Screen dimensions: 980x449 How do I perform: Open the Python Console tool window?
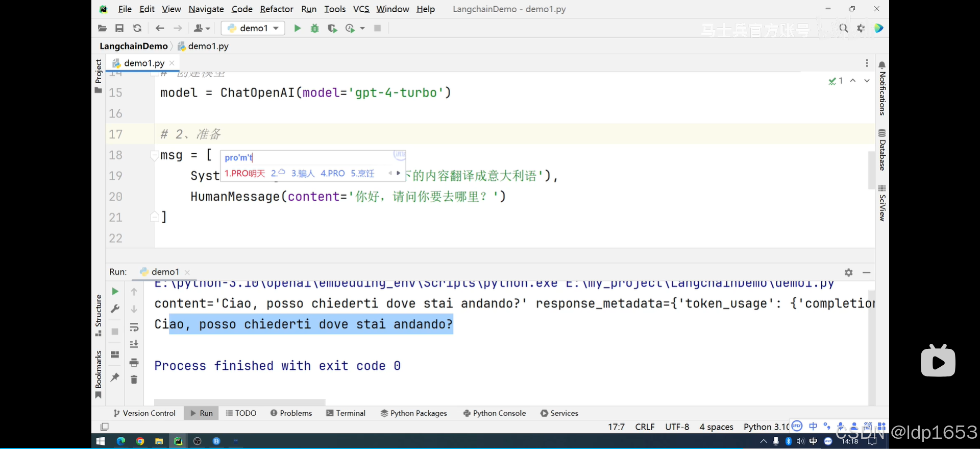coord(494,413)
